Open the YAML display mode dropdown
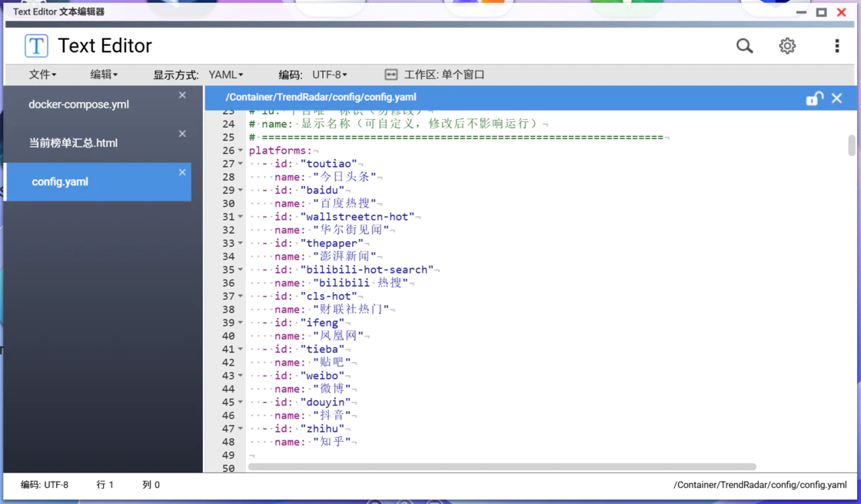The image size is (861, 504). (226, 75)
